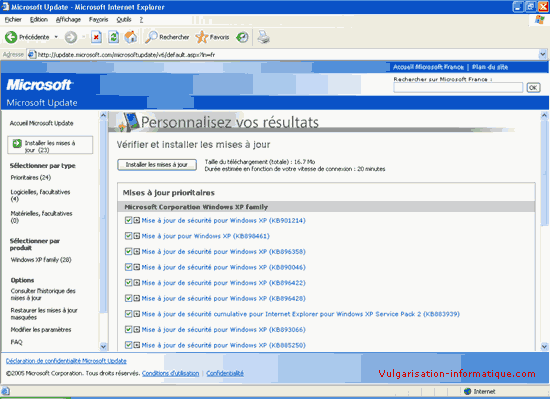Click the Forward arrow icon

pyautogui.click(x=71, y=37)
